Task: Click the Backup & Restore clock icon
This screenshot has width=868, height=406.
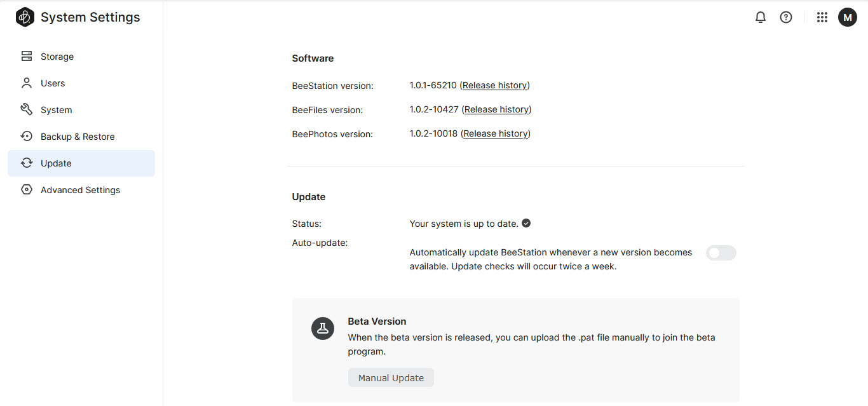Action: coord(27,137)
